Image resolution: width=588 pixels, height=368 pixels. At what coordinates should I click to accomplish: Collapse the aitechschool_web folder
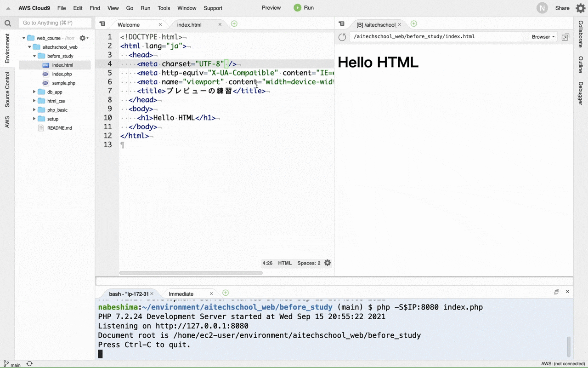(x=29, y=47)
